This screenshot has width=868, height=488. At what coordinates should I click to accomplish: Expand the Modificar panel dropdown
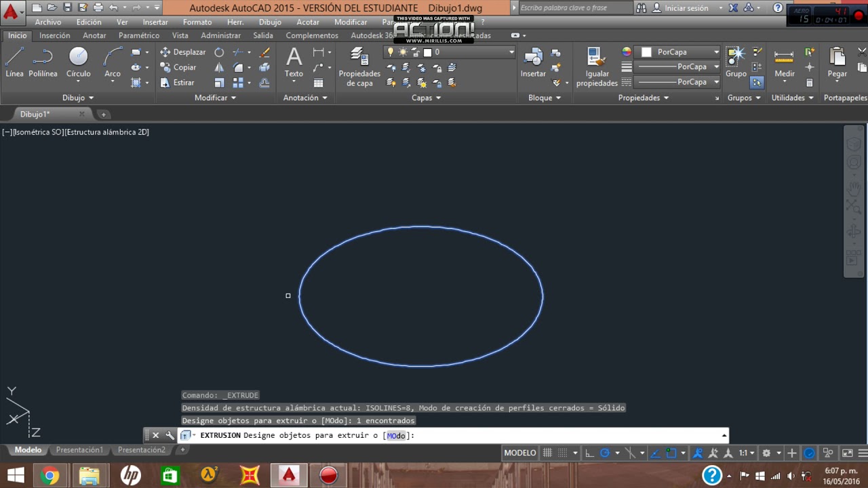[216, 98]
